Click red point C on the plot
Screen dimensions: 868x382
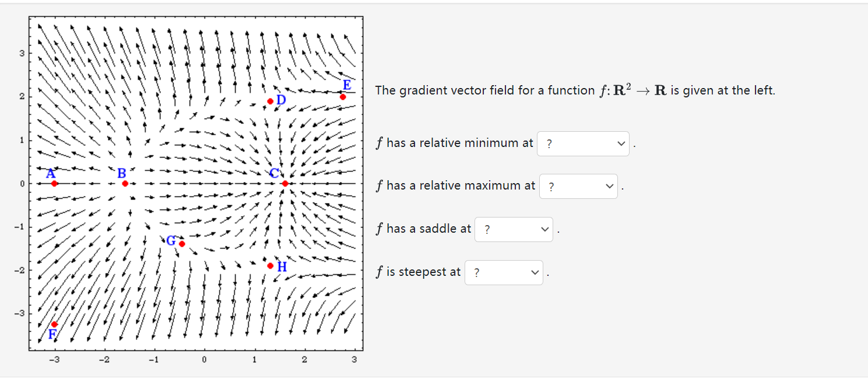point(285,184)
